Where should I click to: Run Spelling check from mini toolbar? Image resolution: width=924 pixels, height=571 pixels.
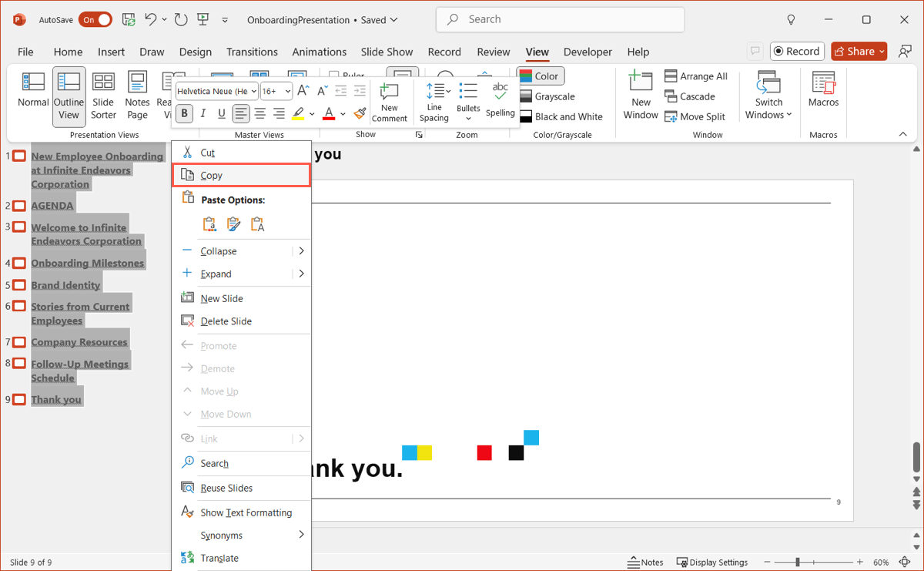[x=500, y=100]
